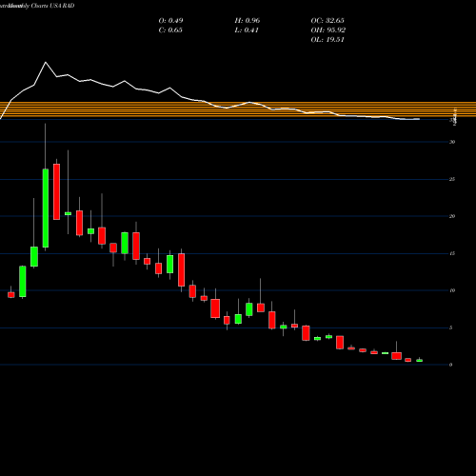
Task: Click the open value "O: 0.49"
Action: point(170,21)
